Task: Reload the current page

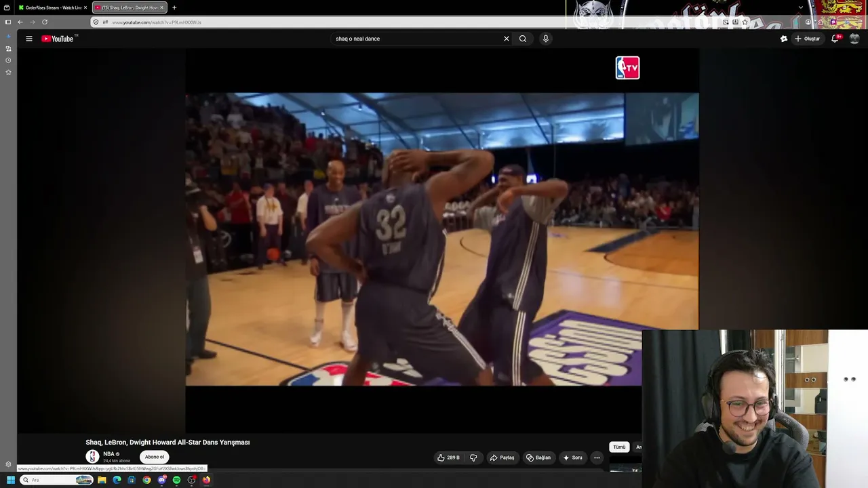Action: pyautogui.click(x=45, y=22)
